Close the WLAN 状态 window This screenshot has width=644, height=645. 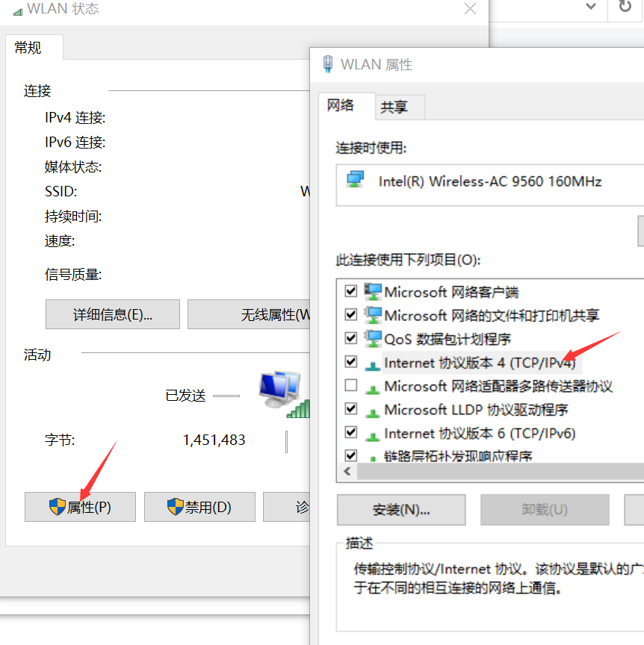470,9
